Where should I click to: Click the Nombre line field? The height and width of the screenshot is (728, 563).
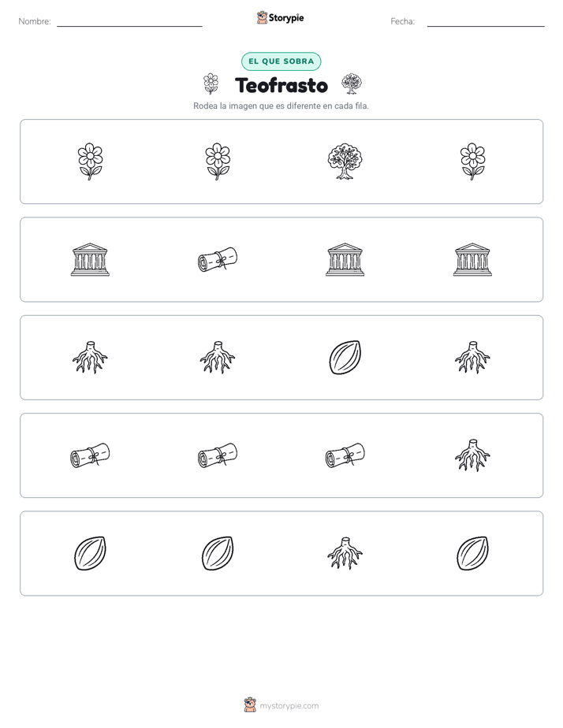[x=129, y=21]
